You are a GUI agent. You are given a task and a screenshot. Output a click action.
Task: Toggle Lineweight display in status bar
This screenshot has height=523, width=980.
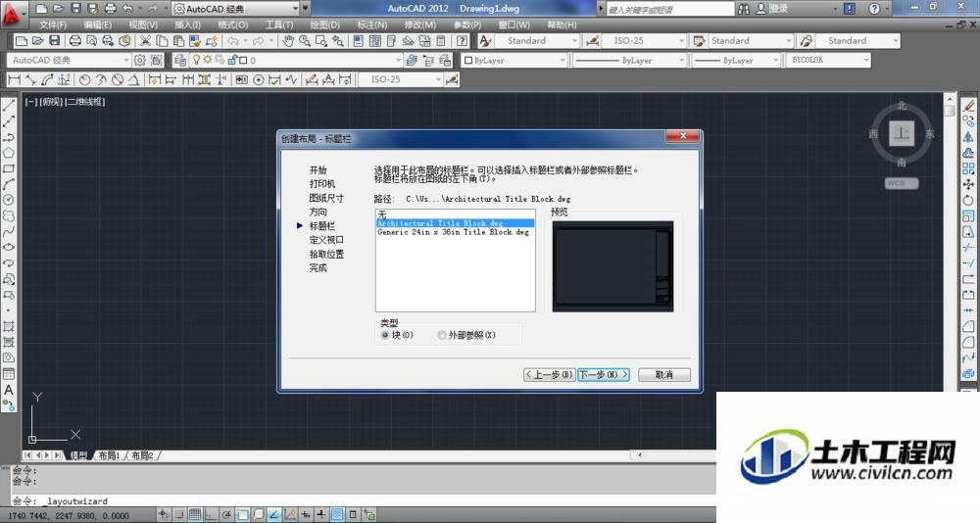[x=321, y=515]
